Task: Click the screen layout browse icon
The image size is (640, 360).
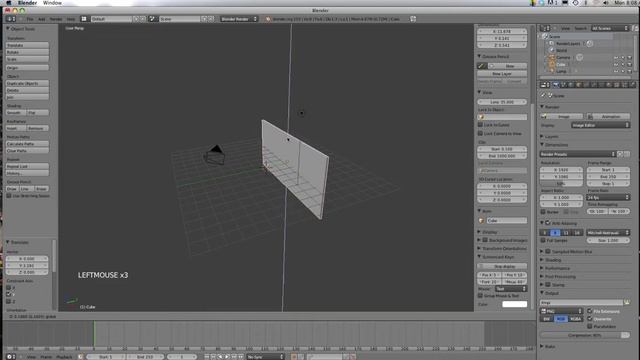Action: pos(84,19)
